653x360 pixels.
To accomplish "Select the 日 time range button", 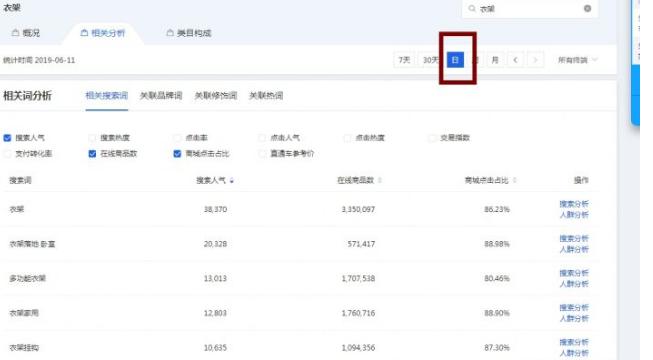I will (455, 60).
